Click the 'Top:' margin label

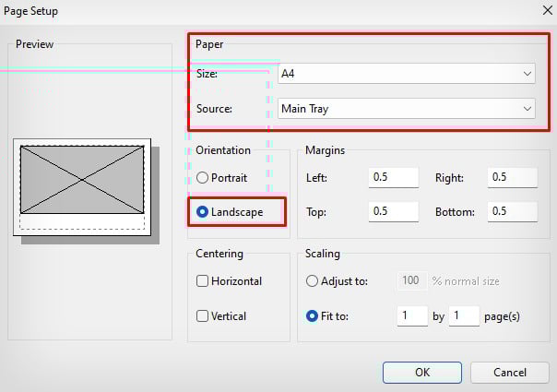pos(316,212)
